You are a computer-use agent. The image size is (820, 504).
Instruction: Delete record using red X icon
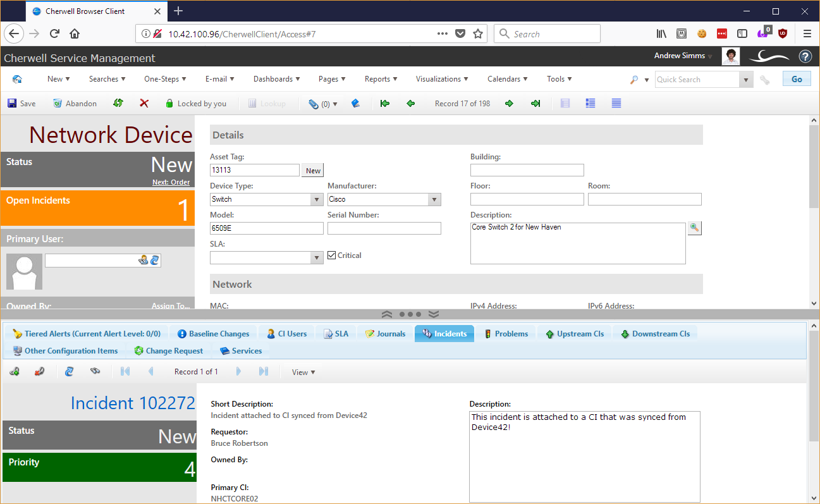tap(144, 103)
